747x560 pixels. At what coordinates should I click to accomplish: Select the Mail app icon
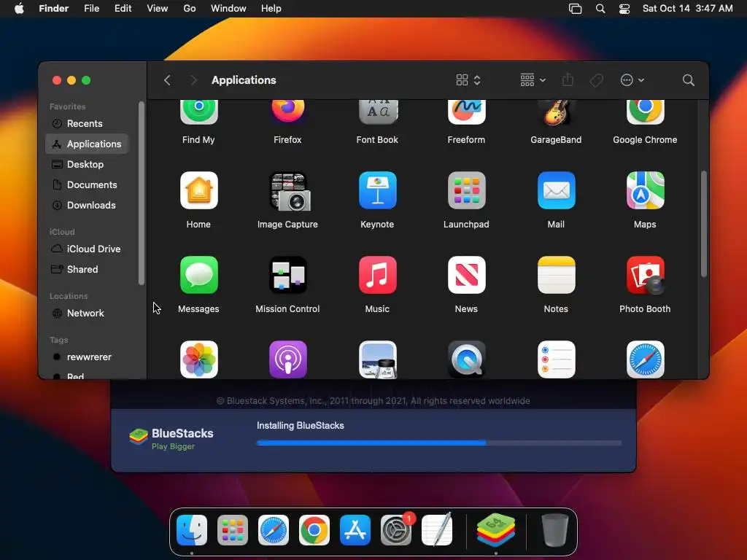tap(556, 190)
